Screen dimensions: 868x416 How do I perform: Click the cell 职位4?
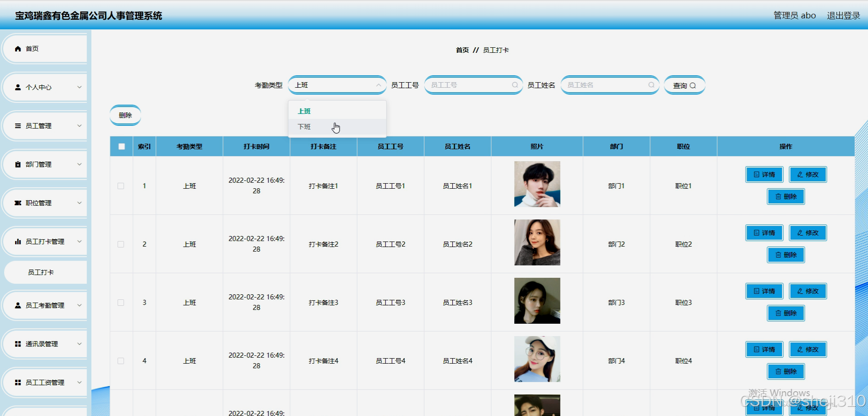[x=683, y=361]
